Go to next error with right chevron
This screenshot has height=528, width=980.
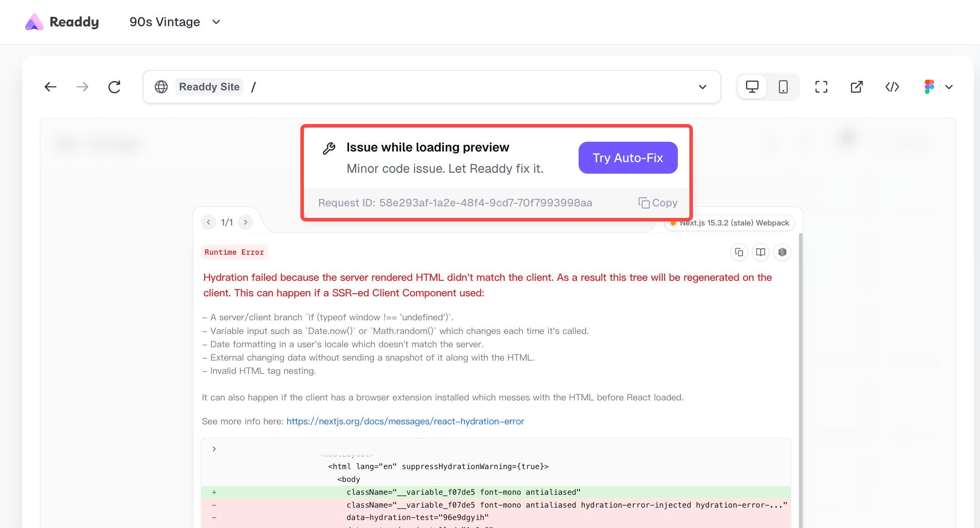(x=245, y=222)
